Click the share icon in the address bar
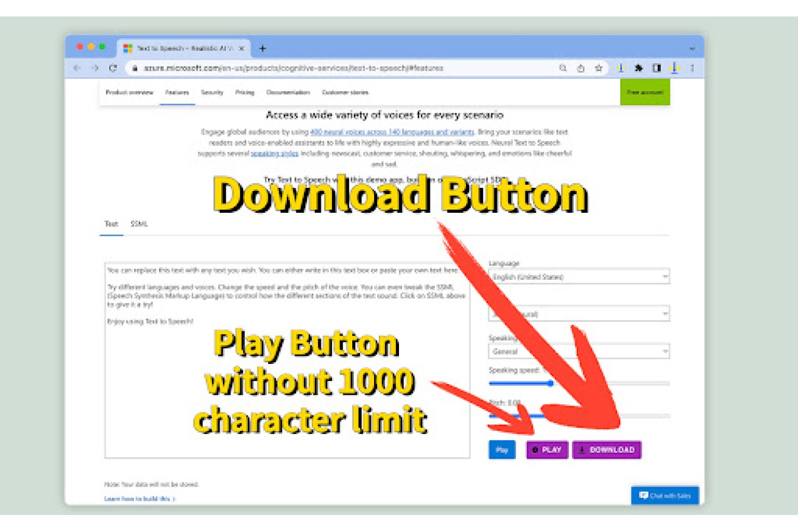Viewport: 798px width, 532px height. [x=581, y=68]
